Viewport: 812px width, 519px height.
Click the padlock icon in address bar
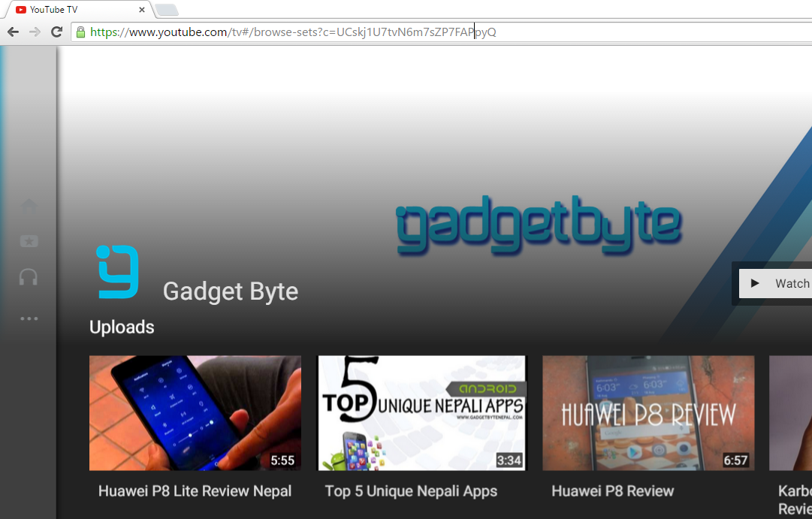80,32
